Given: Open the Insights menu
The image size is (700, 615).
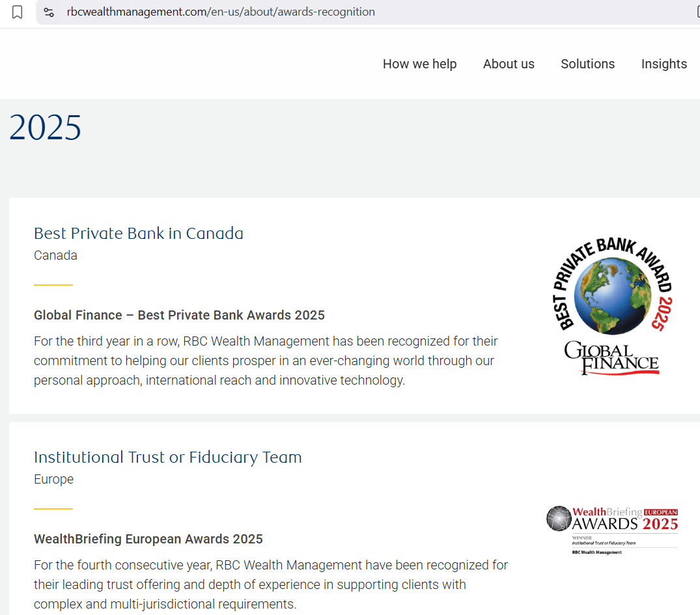Looking at the screenshot, I should click(x=664, y=64).
